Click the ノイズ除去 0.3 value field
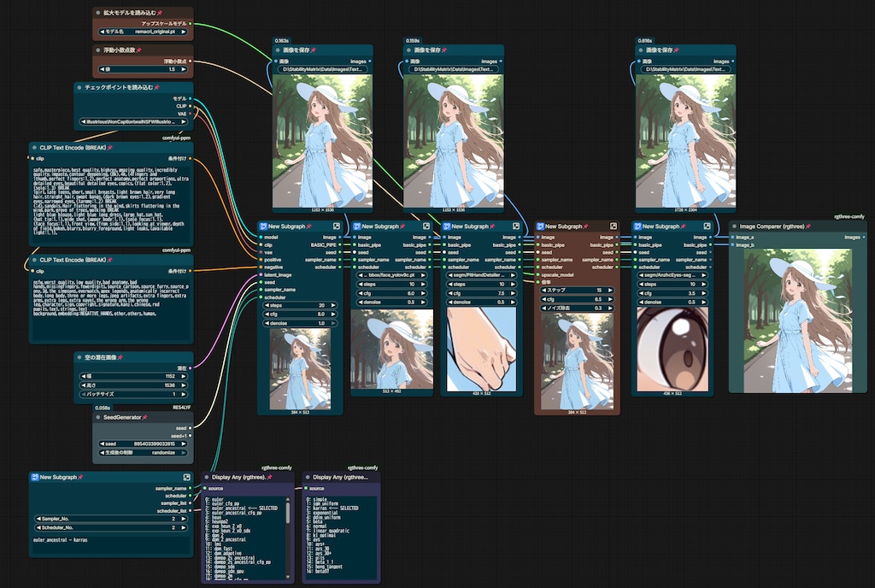This screenshot has width=875, height=588. point(577,308)
